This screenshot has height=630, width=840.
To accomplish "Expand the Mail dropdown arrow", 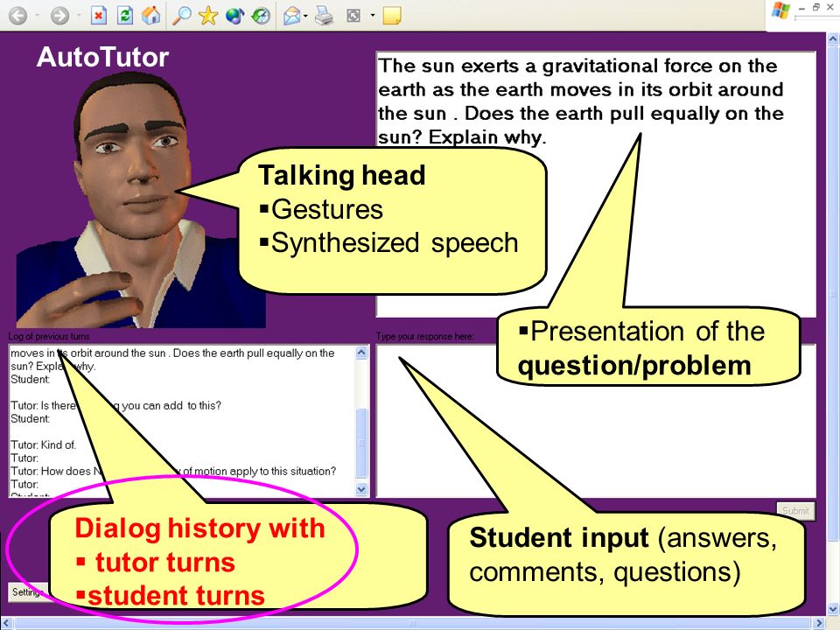I will point(305,16).
